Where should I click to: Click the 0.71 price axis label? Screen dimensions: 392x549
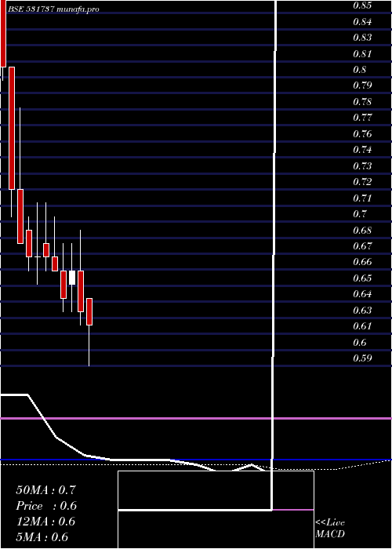pyautogui.click(x=362, y=198)
